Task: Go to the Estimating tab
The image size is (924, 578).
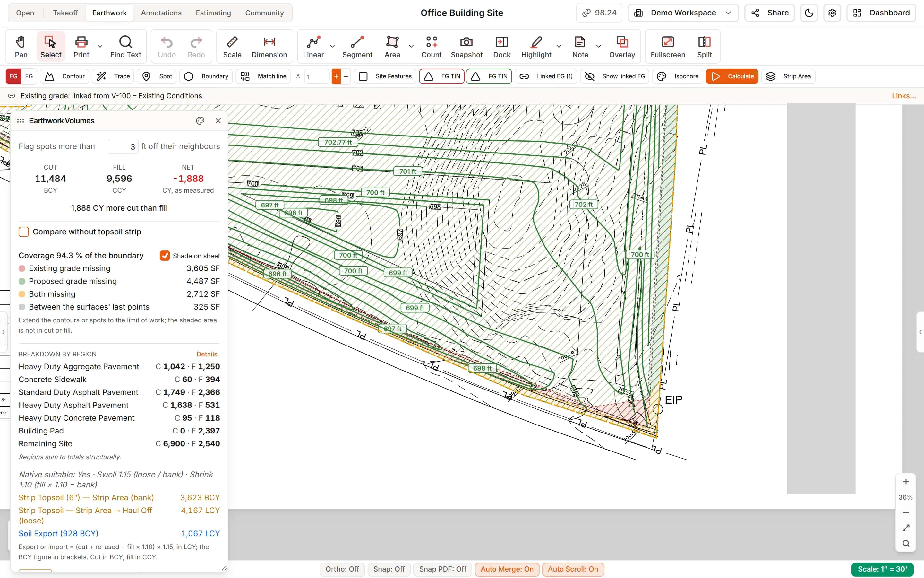Action: pos(213,13)
